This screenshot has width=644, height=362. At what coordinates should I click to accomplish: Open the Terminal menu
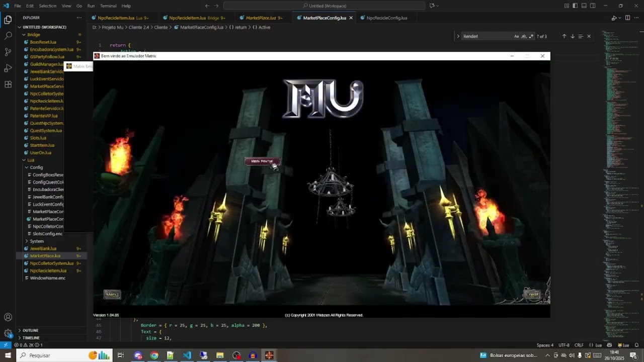pos(108,6)
